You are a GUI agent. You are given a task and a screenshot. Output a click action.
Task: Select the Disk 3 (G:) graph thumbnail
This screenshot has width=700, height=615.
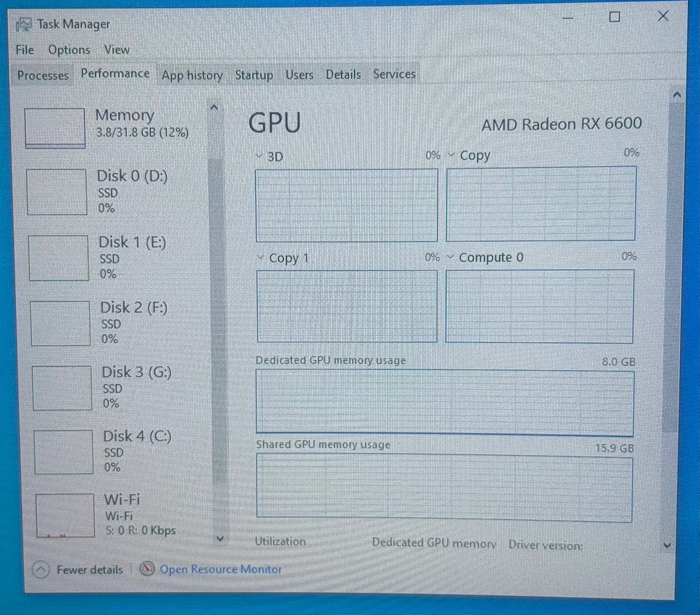coord(62,388)
